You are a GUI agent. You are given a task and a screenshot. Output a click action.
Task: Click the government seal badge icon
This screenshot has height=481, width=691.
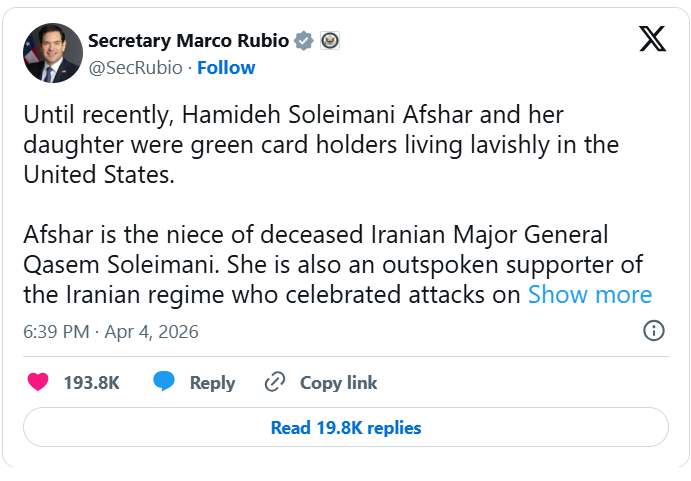(331, 41)
